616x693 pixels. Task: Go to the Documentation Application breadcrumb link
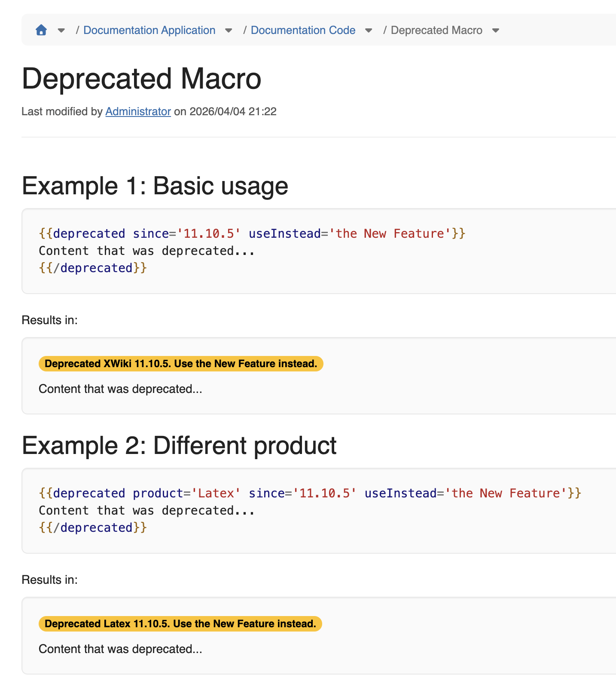[149, 30]
